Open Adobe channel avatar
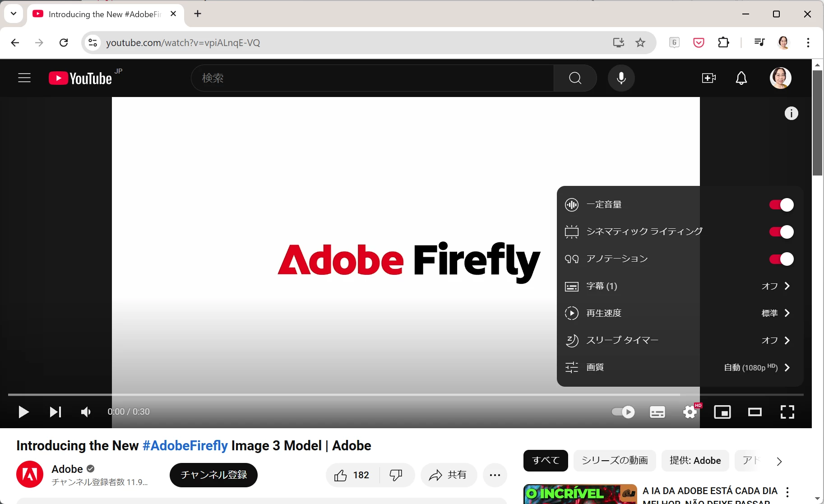This screenshot has width=824, height=504. pyautogui.click(x=30, y=474)
